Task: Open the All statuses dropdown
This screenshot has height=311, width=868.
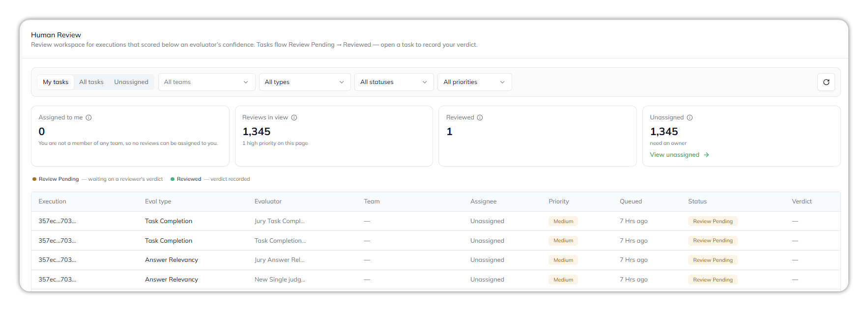Action: pyautogui.click(x=394, y=82)
